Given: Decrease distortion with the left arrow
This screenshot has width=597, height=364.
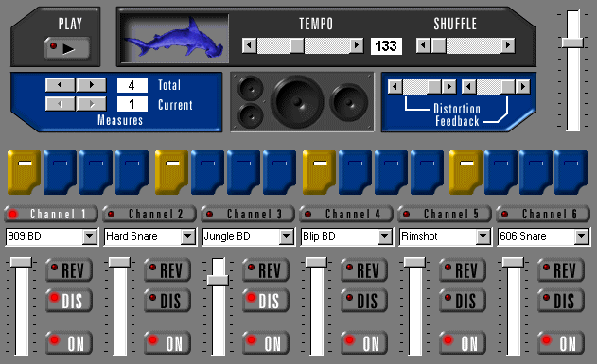Looking at the screenshot, I should click(395, 87).
